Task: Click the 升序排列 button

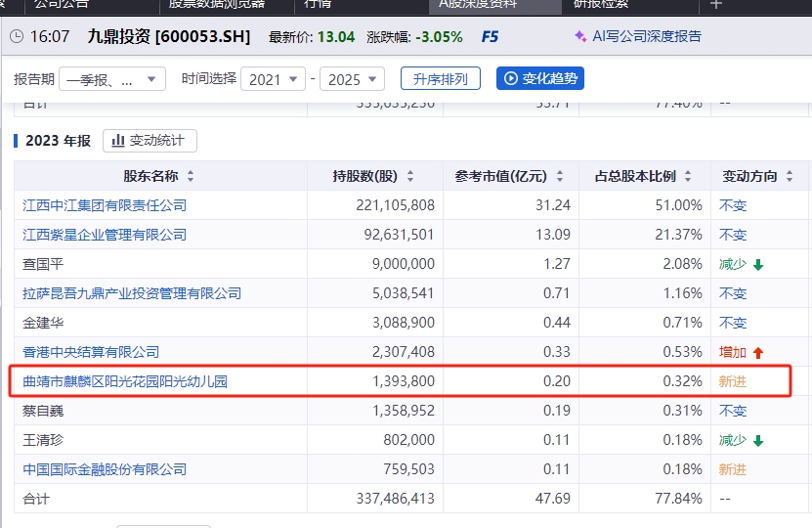Action: (x=440, y=79)
